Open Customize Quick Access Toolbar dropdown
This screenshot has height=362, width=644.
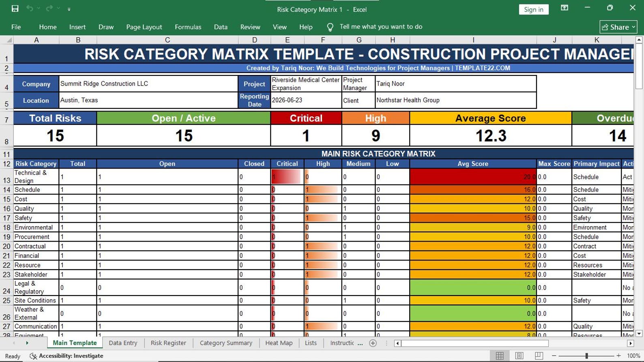pyautogui.click(x=69, y=9)
